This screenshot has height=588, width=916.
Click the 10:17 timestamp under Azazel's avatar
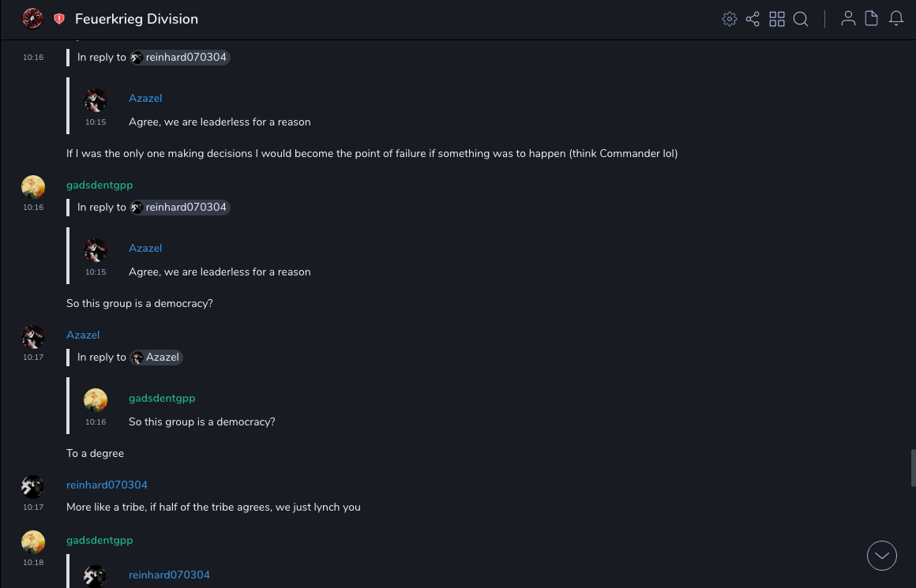33,358
